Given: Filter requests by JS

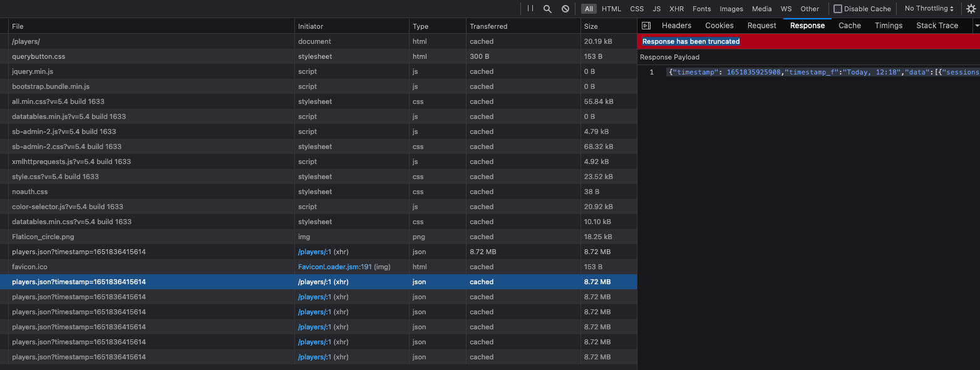Looking at the screenshot, I should pyautogui.click(x=656, y=9).
